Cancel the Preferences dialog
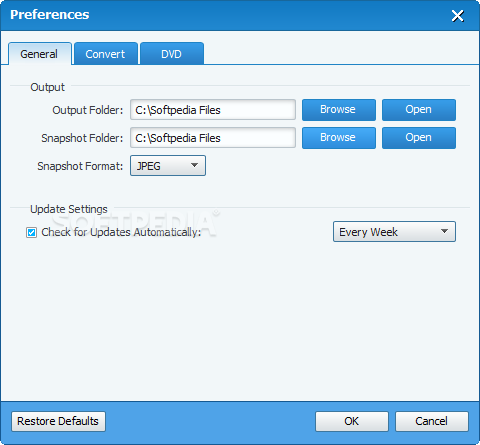Viewport: 480px width, 445px height. [x=432, y=421]
